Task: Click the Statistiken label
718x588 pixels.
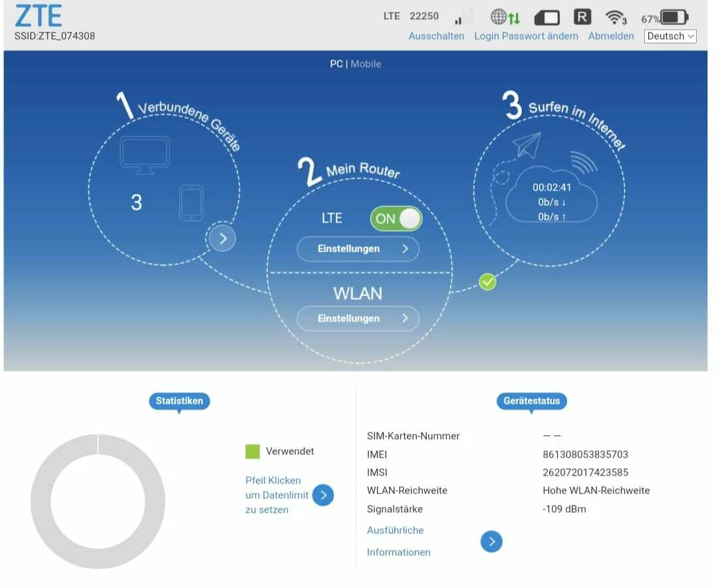Action: click(x=179, y=401)
